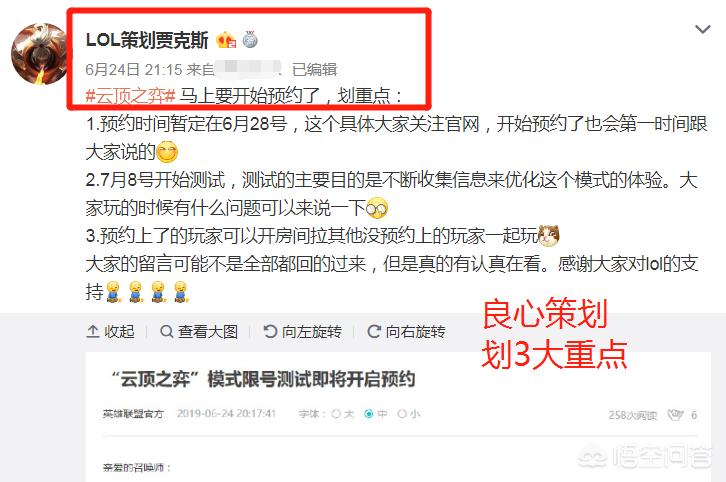Click the thumbs-up like icon beside 6

(x=675, y=415)
